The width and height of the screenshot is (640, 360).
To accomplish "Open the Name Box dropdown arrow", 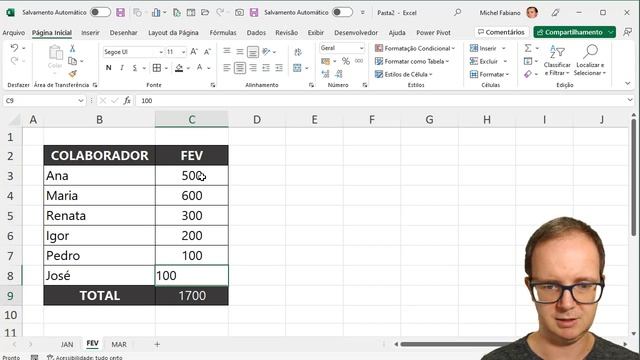I will (81, 100).
